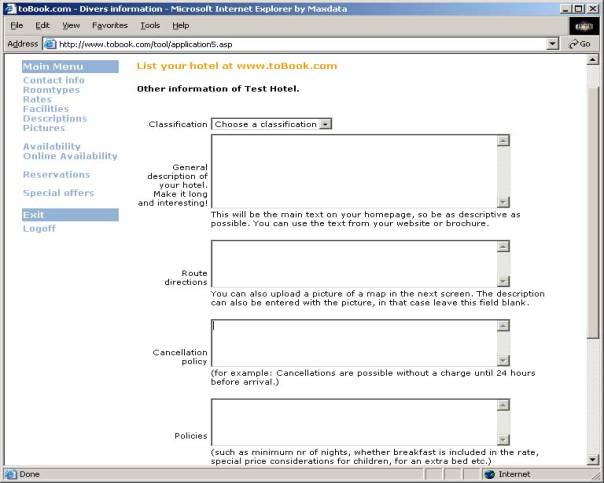This screenshot has width=604, height=483.
Task: Open the Favorites menu
Action: (x=109, y=25)
